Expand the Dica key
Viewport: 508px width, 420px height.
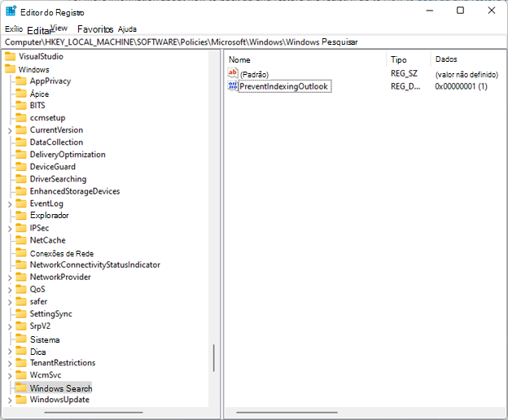pyautogui.click(x=10, y=352)
